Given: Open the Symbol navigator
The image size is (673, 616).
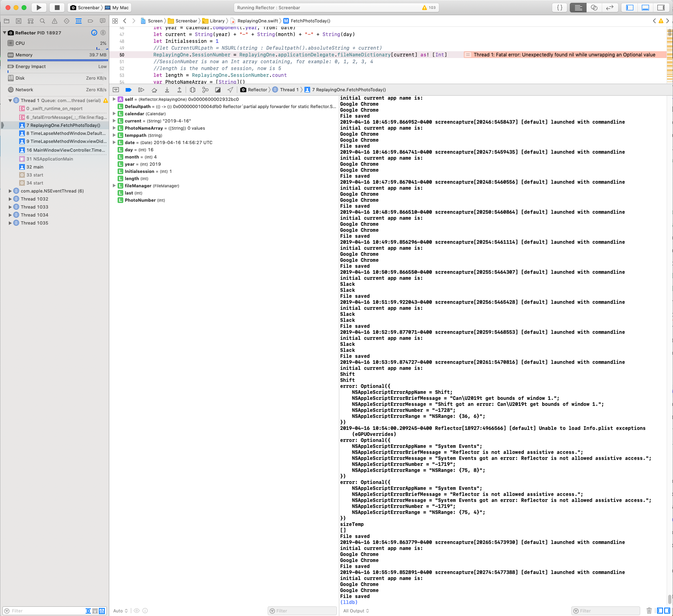Looking at the screenshot, I should point(30,21).
